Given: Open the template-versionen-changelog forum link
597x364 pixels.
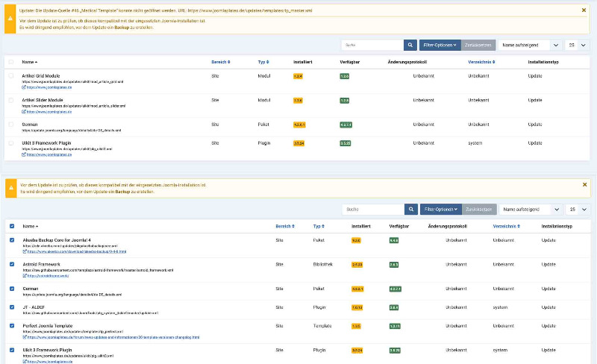Looking at the screenshot, I should (x=113, y=337).
